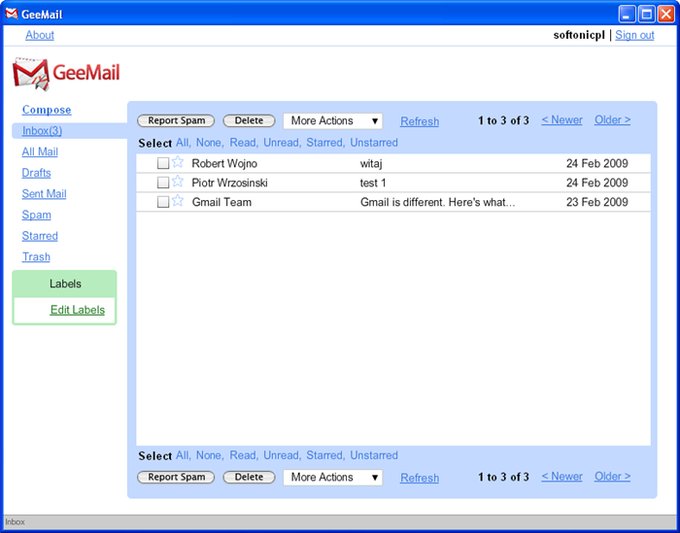
Task: Click the softonicpl username
Action: pyautogui.click(x=579, y=35)
